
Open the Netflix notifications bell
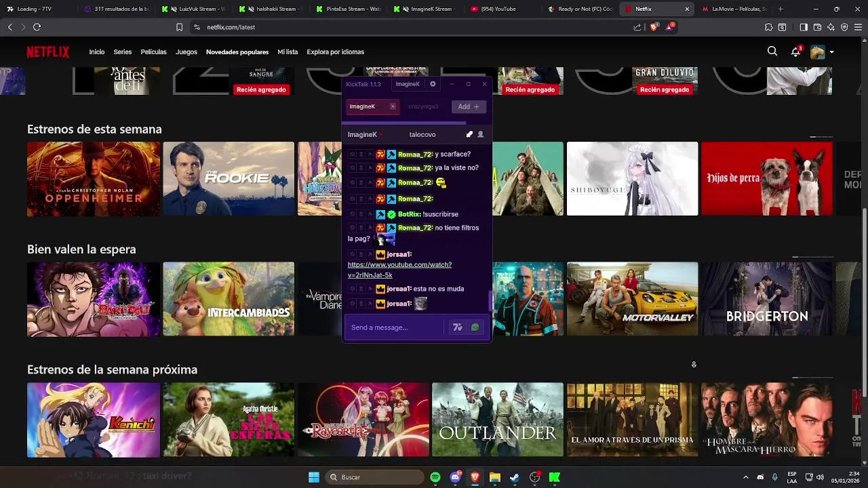(795, 52)
